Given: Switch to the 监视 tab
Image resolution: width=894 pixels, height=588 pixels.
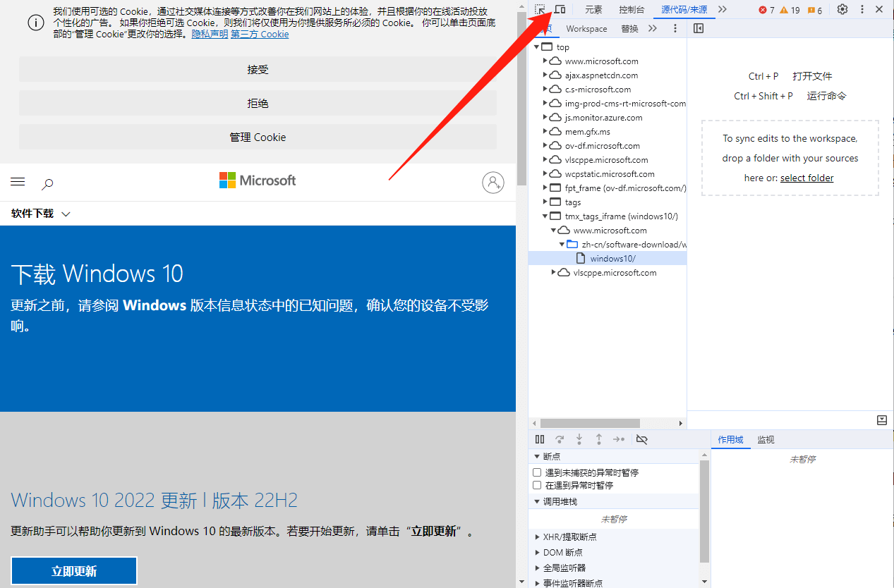Looking at the screenshot, I should pos(766,440).
